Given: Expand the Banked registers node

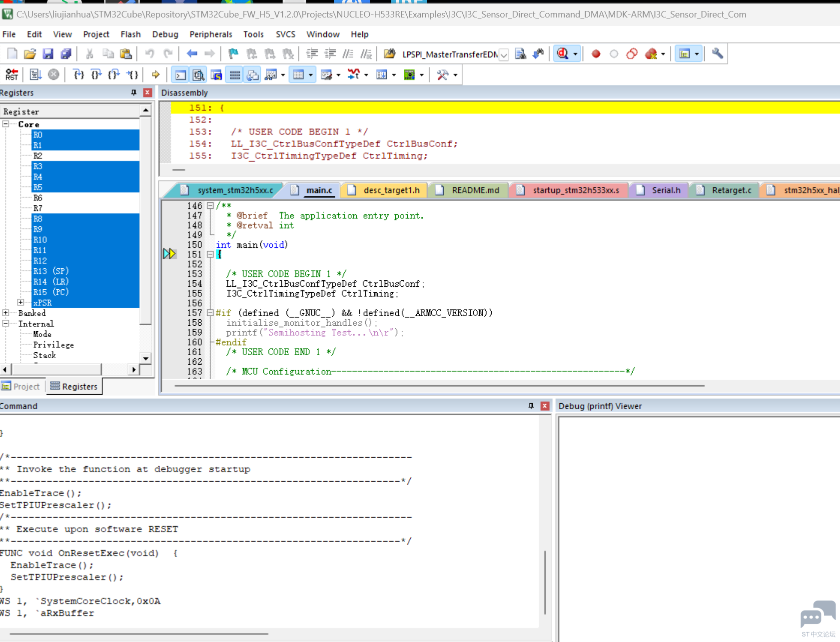Looking at the screenshot, I should click(6, 313).
